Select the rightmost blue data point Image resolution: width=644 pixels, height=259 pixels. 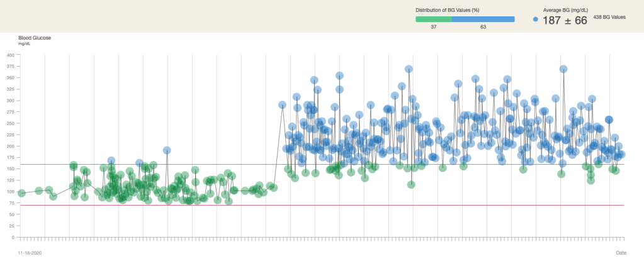coord(621,154)
